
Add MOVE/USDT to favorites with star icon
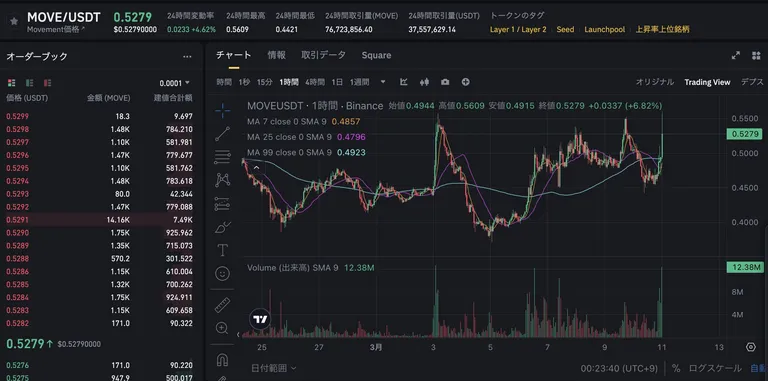[x=14, y=22]
